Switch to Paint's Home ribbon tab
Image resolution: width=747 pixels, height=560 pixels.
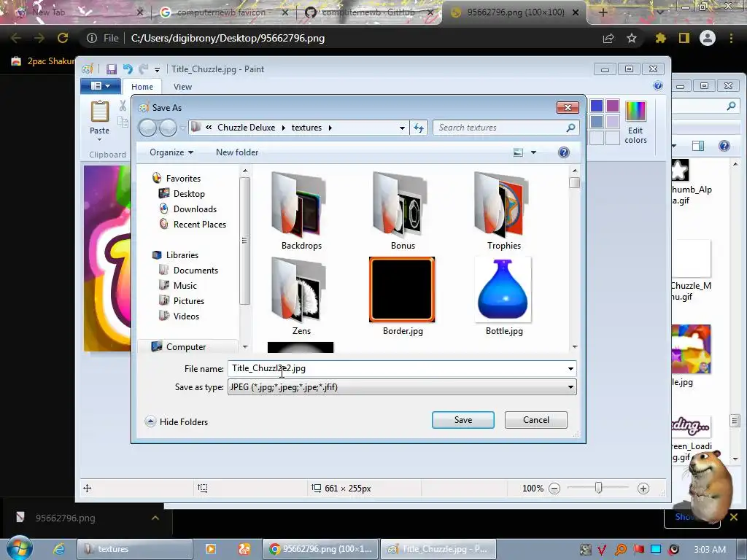[x=142, y=87]
